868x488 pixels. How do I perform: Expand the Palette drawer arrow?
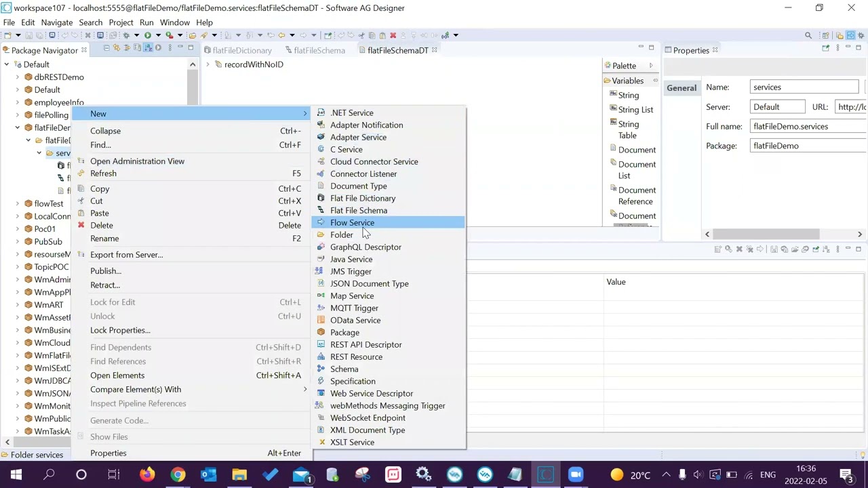tap(651, 66)
